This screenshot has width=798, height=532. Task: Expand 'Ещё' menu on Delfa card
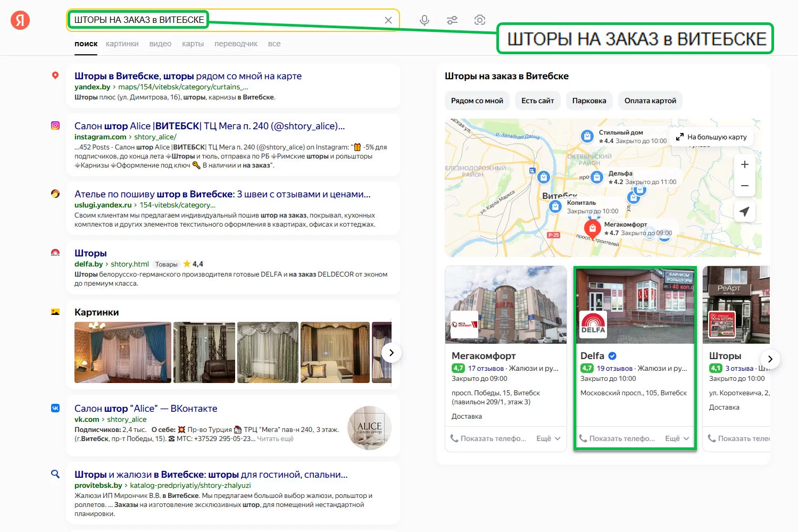click(x=677, y=438)
